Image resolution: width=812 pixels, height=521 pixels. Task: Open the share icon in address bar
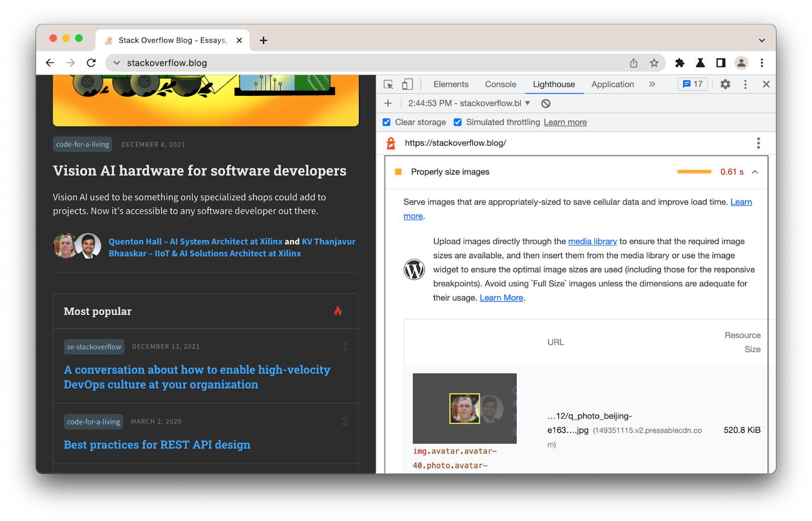click(x=633, y=63)
